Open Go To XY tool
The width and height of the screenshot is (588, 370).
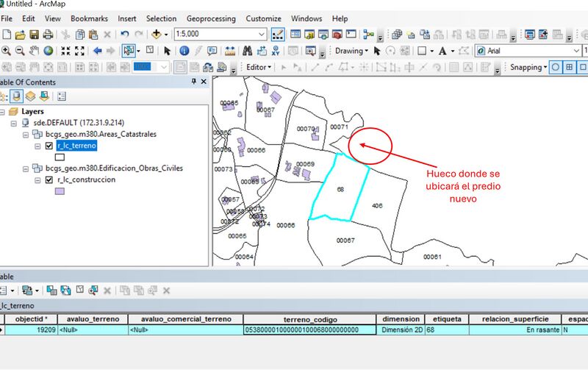pyautogui.click(x=276, y=51)
